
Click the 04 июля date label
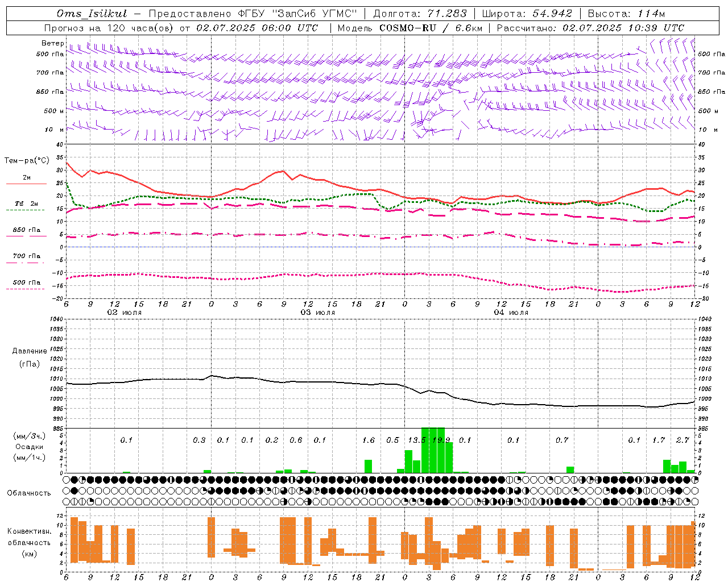click(x=511, y=313)
